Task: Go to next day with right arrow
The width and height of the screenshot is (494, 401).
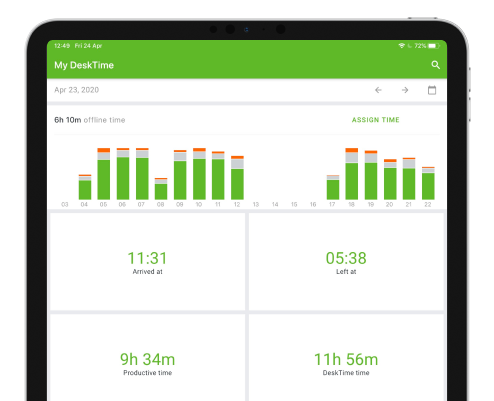Action: [405, 90]
